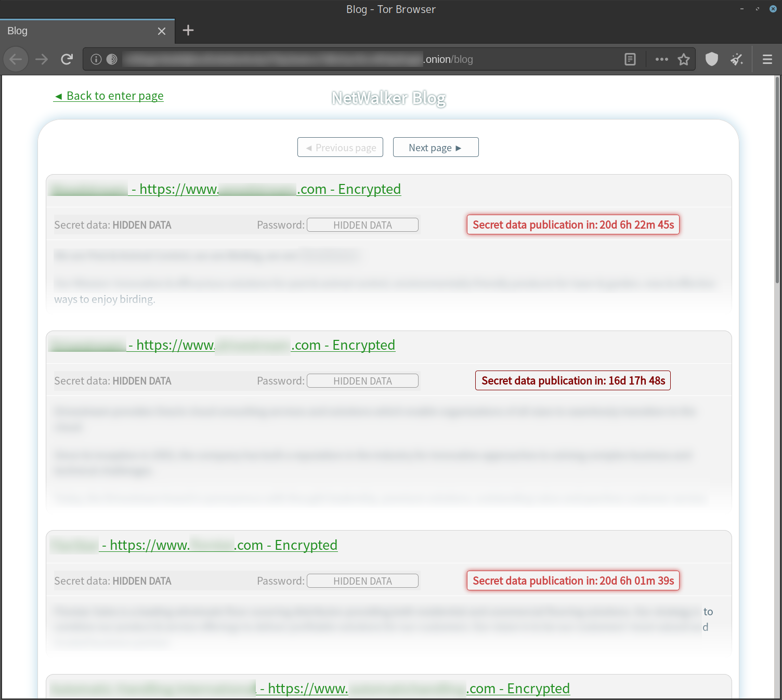Viewport: 782px width, 700px height.
Task: Click window title 'Blog - Tor Browser'
Action: click(x=391, y=9)
